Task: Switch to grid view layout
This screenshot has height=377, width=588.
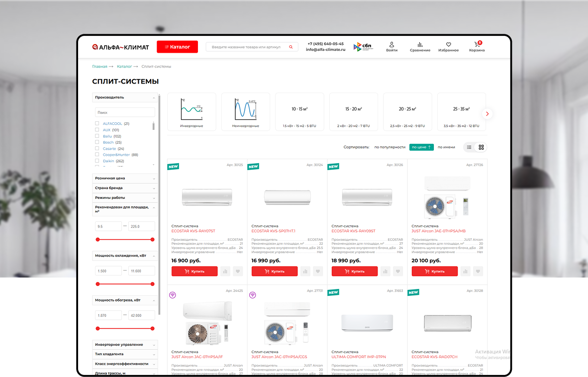Action: (x=481, y=147)
